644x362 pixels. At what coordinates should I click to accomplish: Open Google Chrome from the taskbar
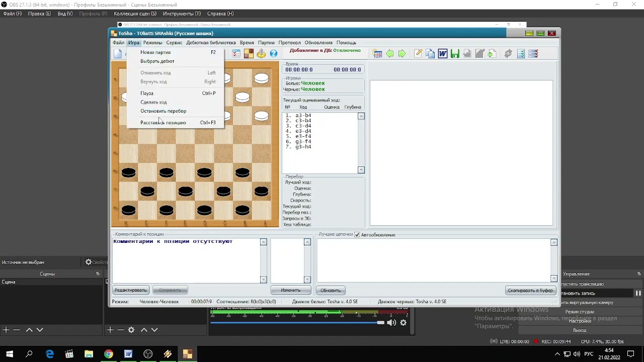point(109,354)
